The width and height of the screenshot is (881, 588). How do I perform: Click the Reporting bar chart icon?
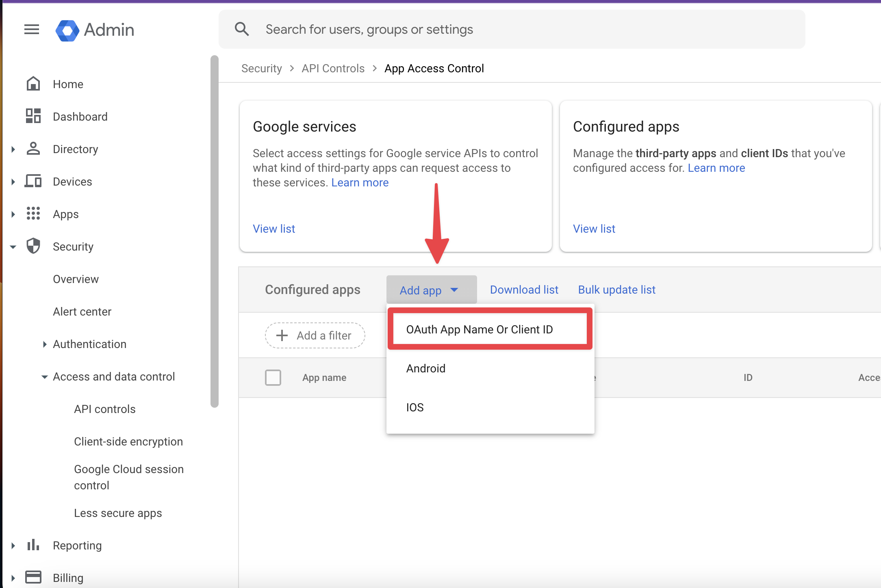click(x=33, y=545)
